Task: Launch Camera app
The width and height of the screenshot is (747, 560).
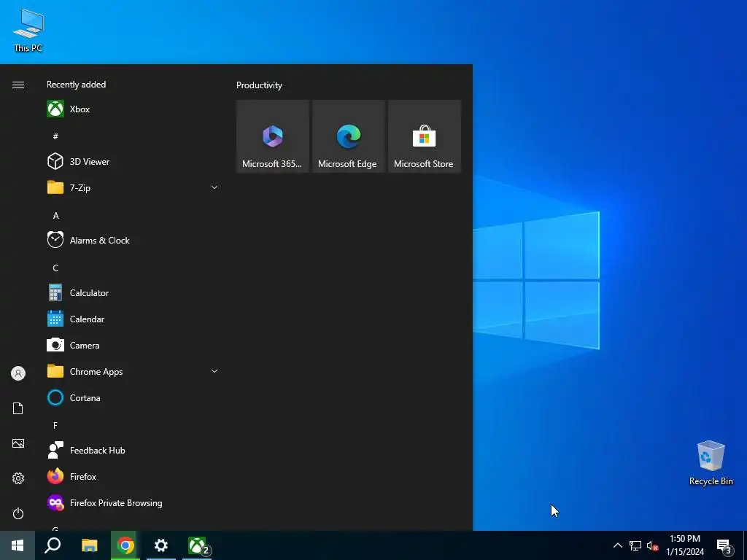Action: 133,345
